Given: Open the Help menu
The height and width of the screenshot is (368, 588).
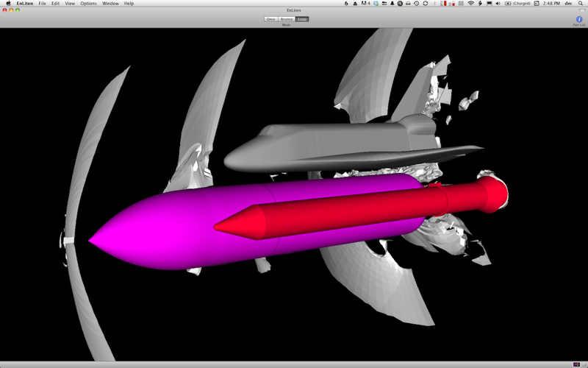Looking at the screenshot, I should [129, 4].
